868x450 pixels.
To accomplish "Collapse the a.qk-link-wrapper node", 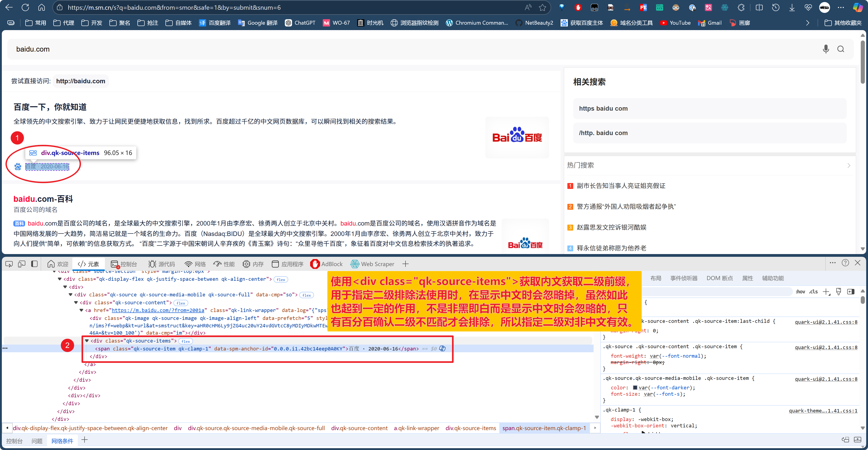I will (82, 310).
